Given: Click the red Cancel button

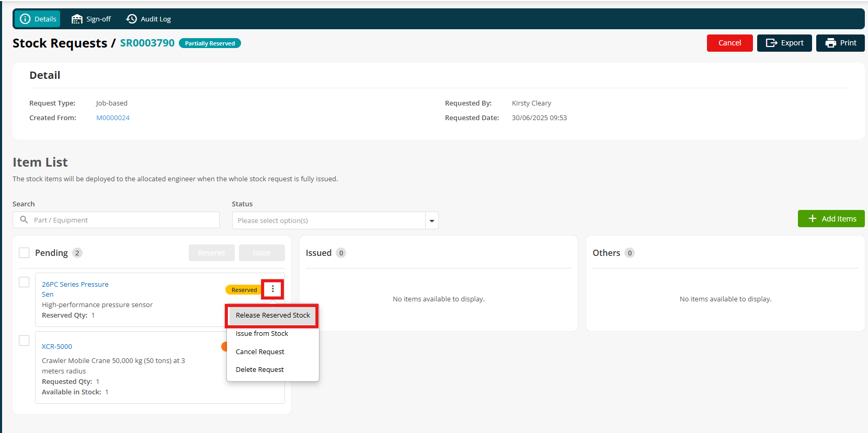Looking at the screenshot, I should (729, 43).
